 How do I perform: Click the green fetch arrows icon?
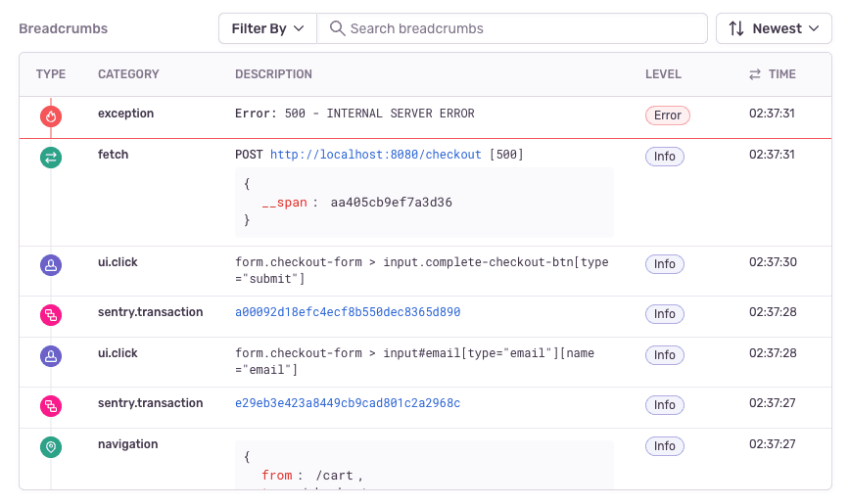(52, 159)
